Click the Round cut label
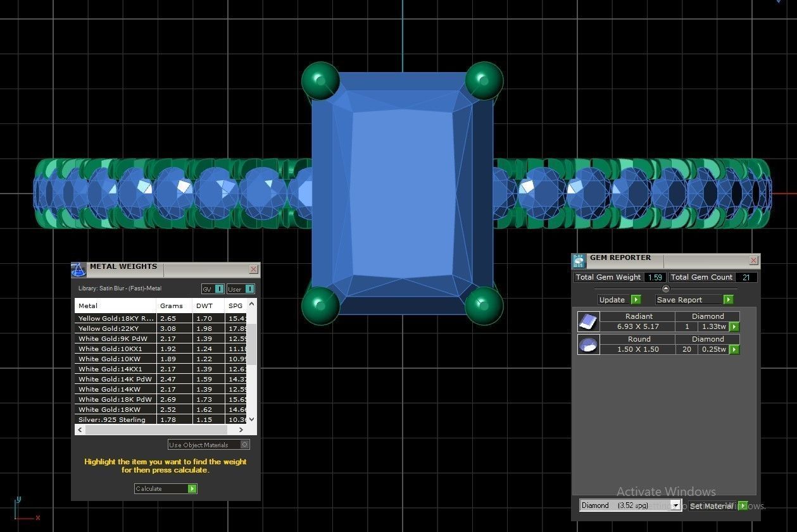 point(638,339)
